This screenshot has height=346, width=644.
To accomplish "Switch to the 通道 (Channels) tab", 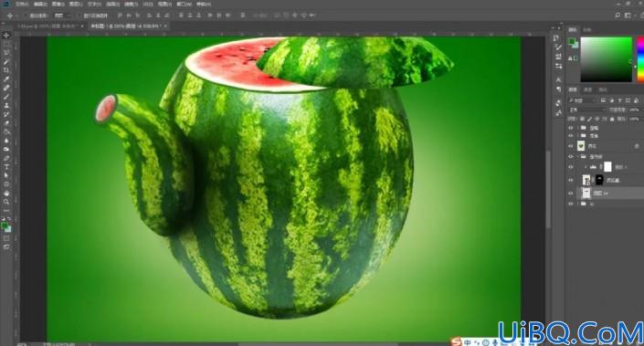I will point(588,89).
